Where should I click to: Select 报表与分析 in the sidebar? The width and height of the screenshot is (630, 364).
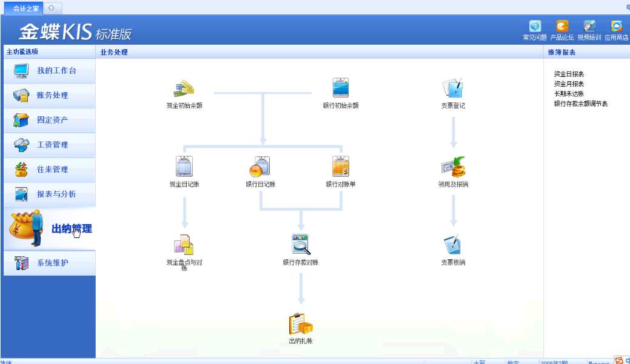pos(50,194)
